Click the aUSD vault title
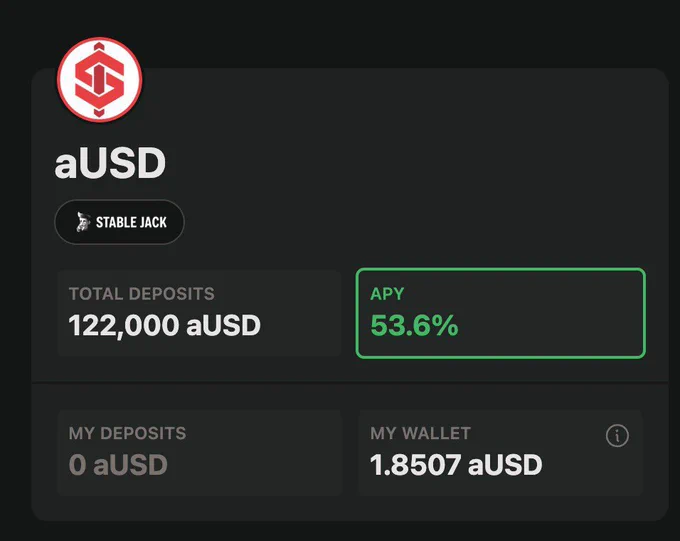The height and width of the screenshot is (541, 680). point(110,163)
